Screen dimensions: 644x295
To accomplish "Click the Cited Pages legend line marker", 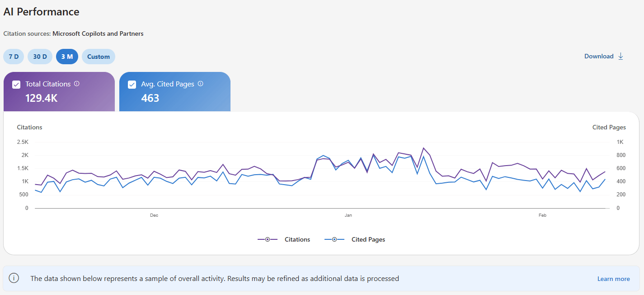I will coord(334,239).
